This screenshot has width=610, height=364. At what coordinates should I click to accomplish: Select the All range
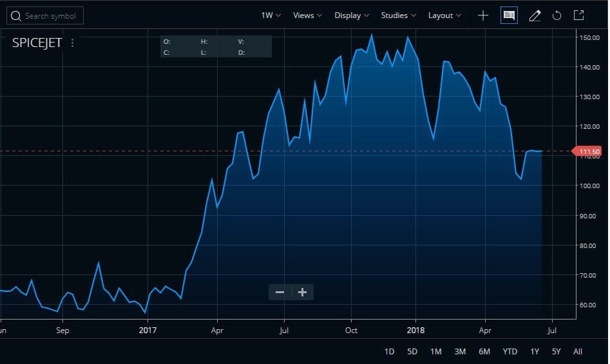click(x=578, y=352)
